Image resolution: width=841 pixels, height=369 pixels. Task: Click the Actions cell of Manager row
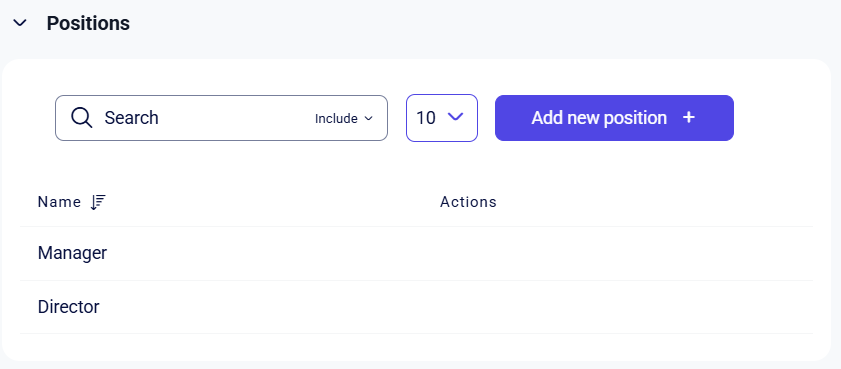pos(626,253)
